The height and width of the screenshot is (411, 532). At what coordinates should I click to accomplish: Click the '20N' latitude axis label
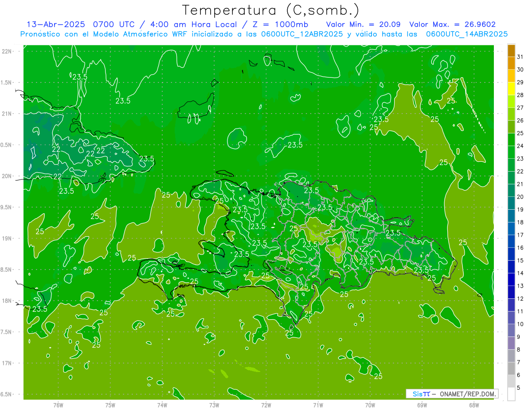pos(7,176)
